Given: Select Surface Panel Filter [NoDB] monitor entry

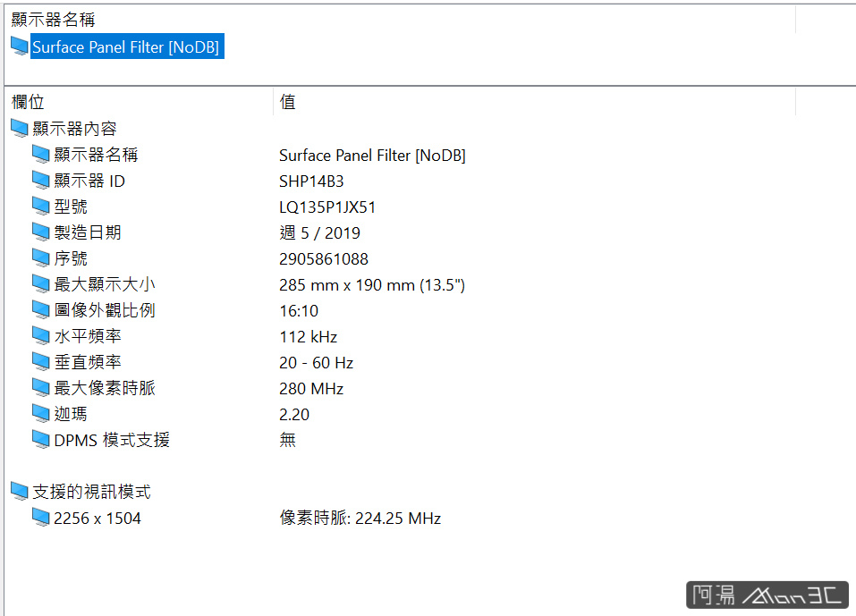Looking at the screenshot, I should tap(127, 46).
